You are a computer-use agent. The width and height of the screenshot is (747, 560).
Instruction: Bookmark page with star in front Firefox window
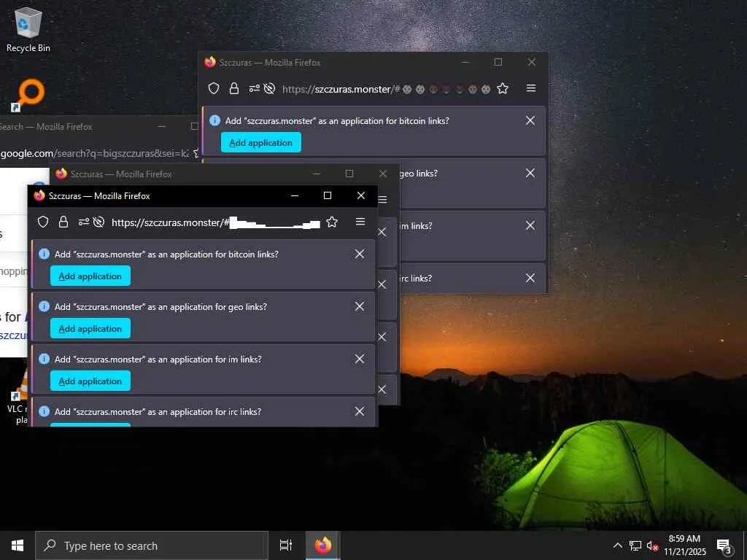point(332,222)
